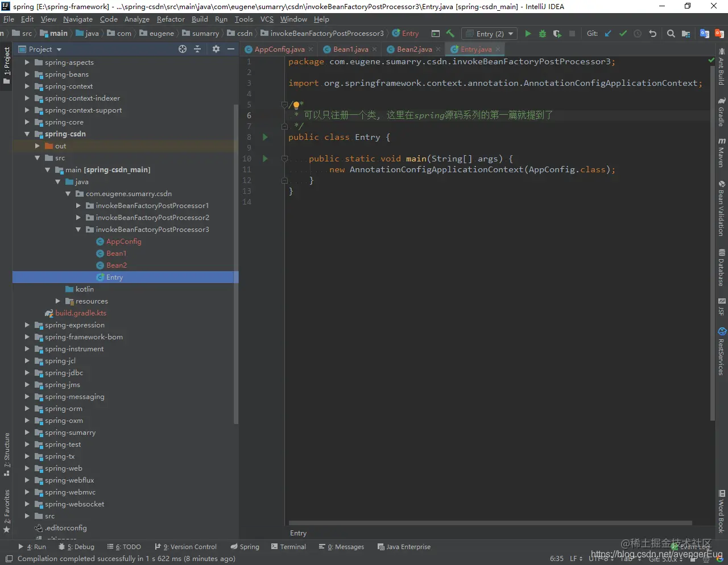
Task: Click the Project panel vertical scrollbar
Action: click(236, 264)
